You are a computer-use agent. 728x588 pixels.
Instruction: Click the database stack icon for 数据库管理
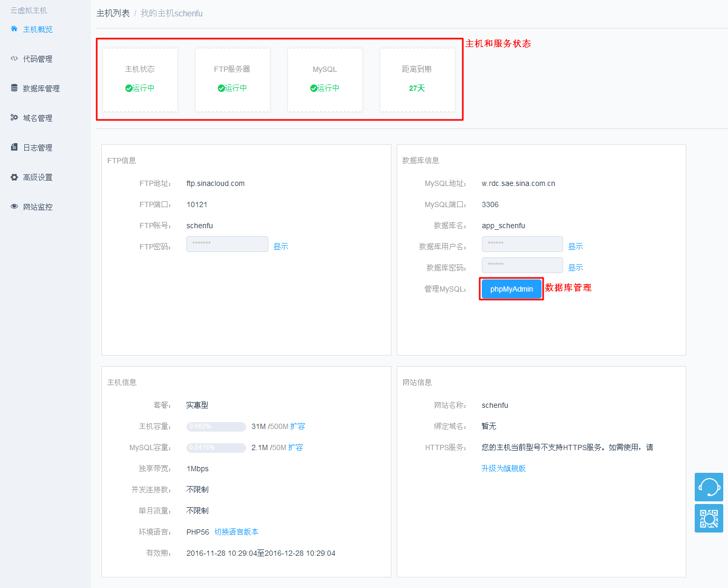(14, 88)
